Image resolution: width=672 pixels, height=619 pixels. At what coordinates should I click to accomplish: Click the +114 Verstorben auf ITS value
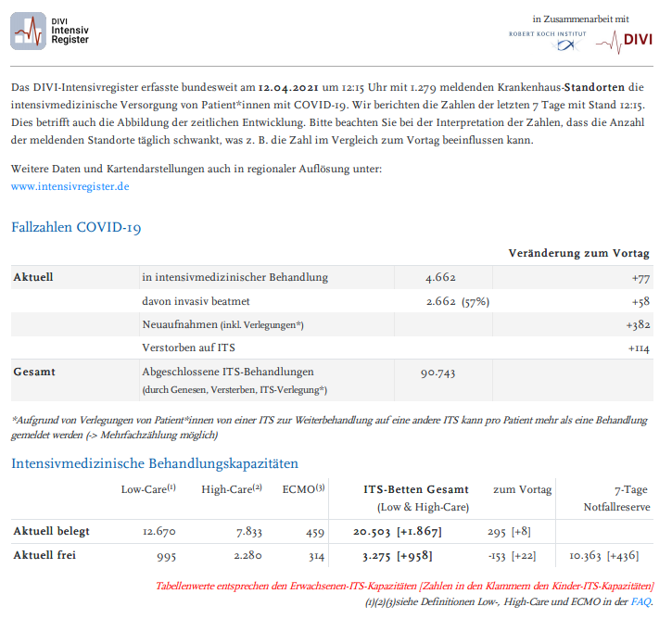(639, 348)
